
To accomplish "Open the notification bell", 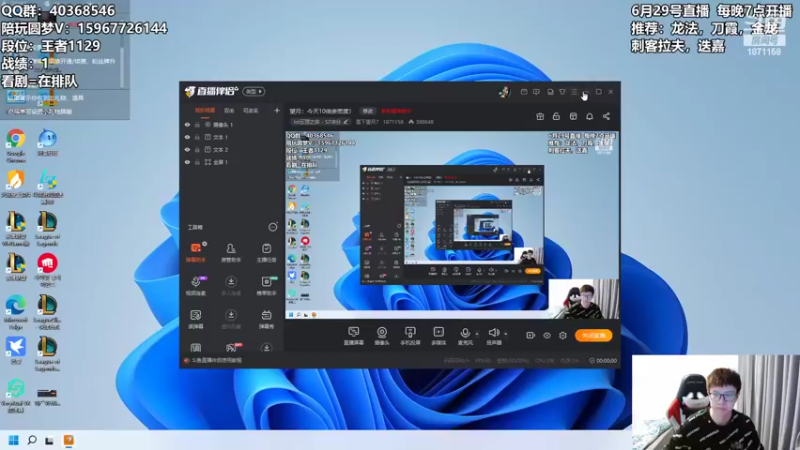I will (x=589, y=116).
